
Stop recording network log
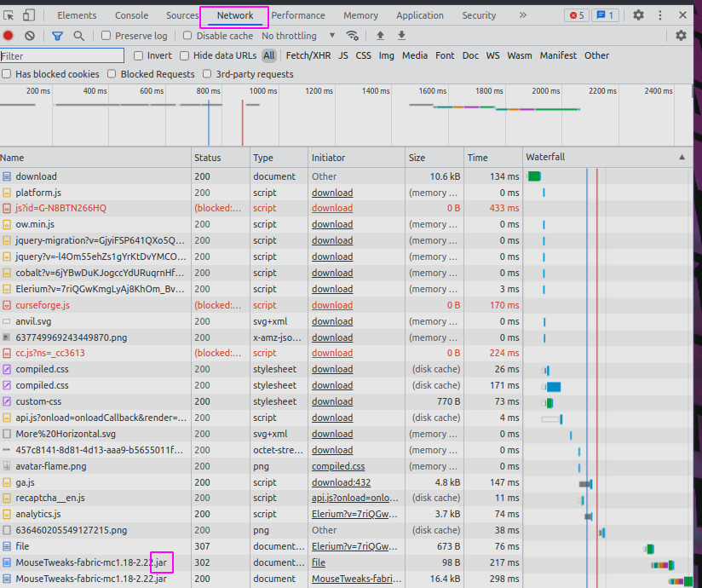(x=9, y=36)
